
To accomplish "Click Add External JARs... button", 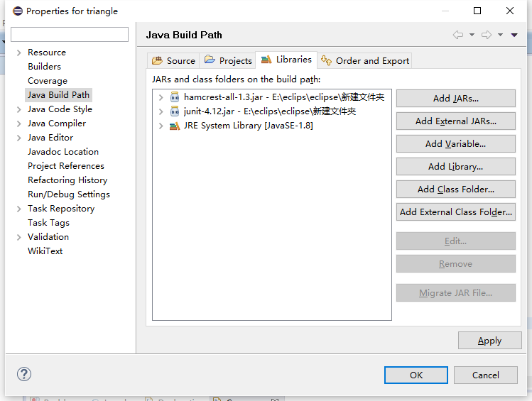I will (456, 121).
